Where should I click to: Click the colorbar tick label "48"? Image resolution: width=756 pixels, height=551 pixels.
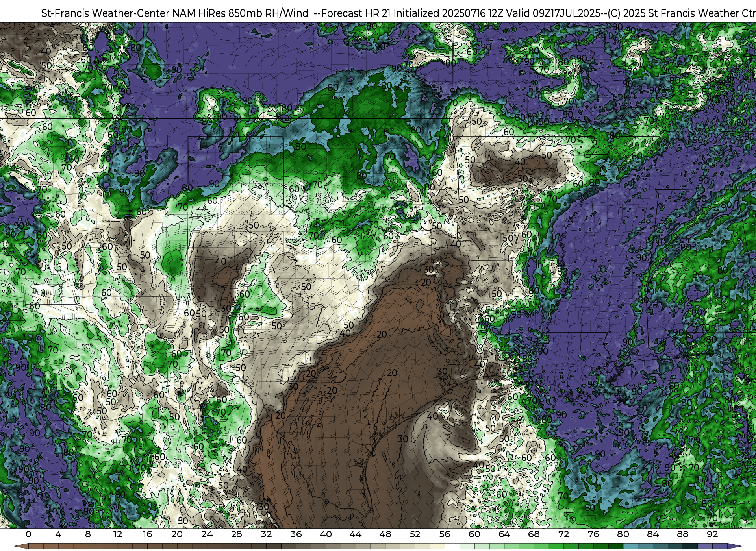click(x=385, y=534)
